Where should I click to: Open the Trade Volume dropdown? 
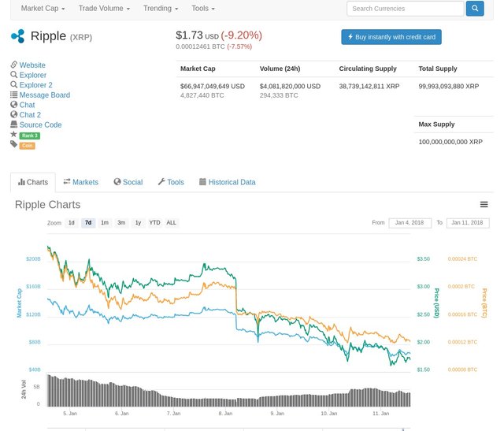tap(103, 9)
